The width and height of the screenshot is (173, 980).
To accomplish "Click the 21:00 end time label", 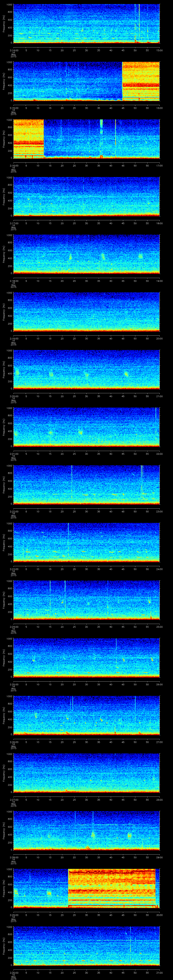I will tap(159, 396).
